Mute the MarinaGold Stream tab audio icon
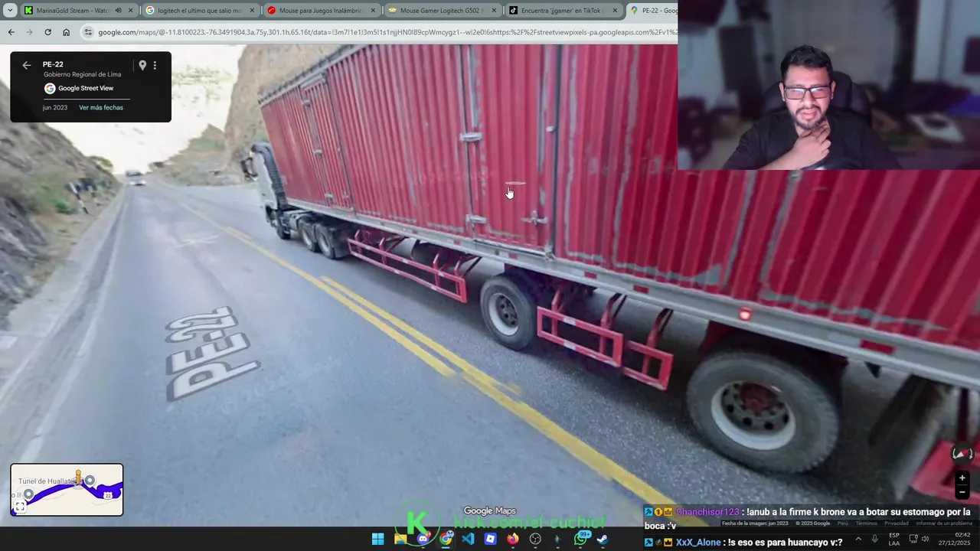Image resolution: width=980 pixels, height=551 pixels. click(118, 11)
